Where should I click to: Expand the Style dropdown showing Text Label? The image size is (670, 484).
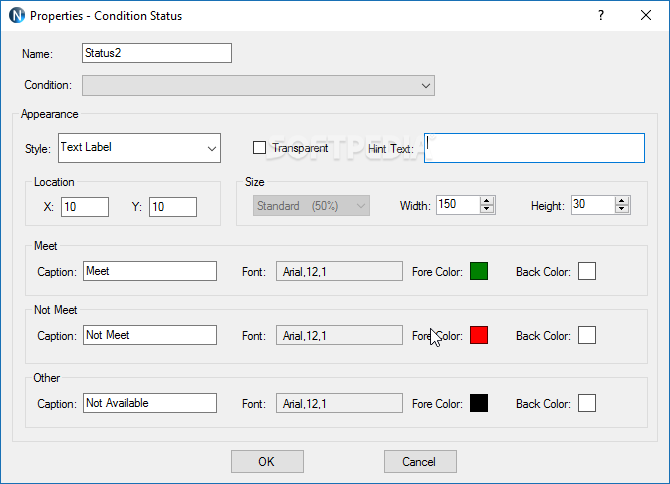(212, 148)
